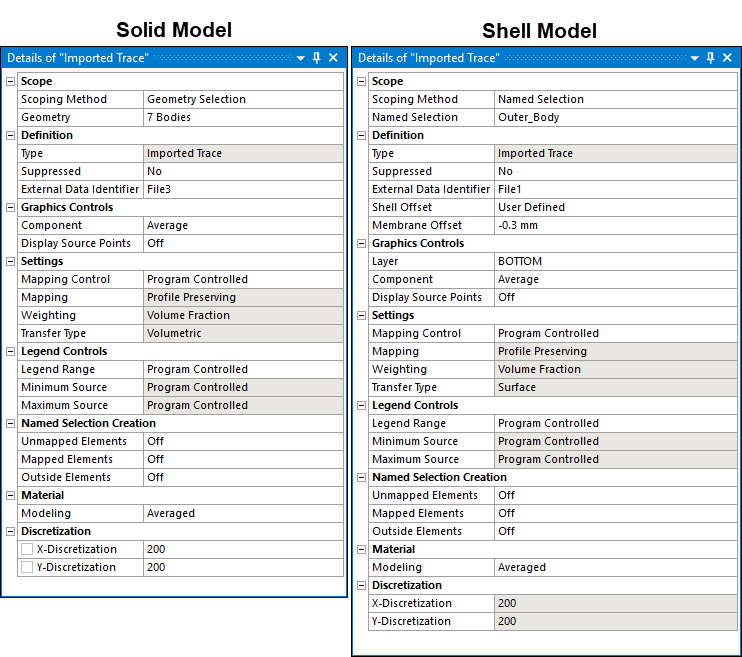Collapse Legend Controls section in Solid Model
The image size is (742, 657).
click(x=10, y=351)
